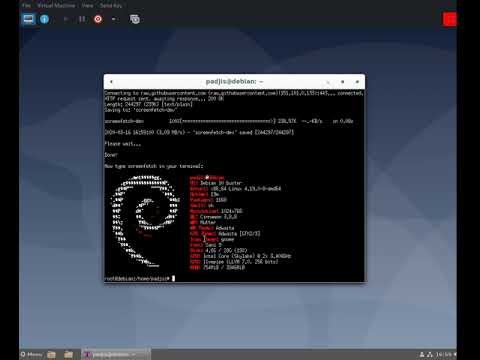
Task: Open the File menu
Action: pos(26,5)
